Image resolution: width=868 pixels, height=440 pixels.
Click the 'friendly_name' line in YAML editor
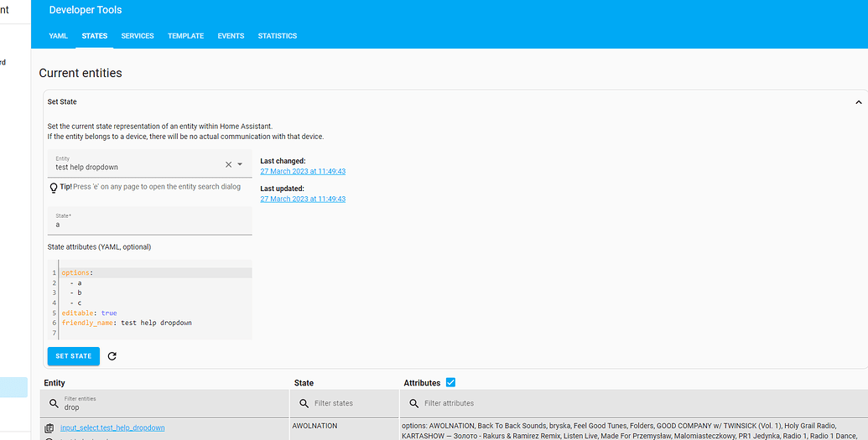click(x=127, y=323)
